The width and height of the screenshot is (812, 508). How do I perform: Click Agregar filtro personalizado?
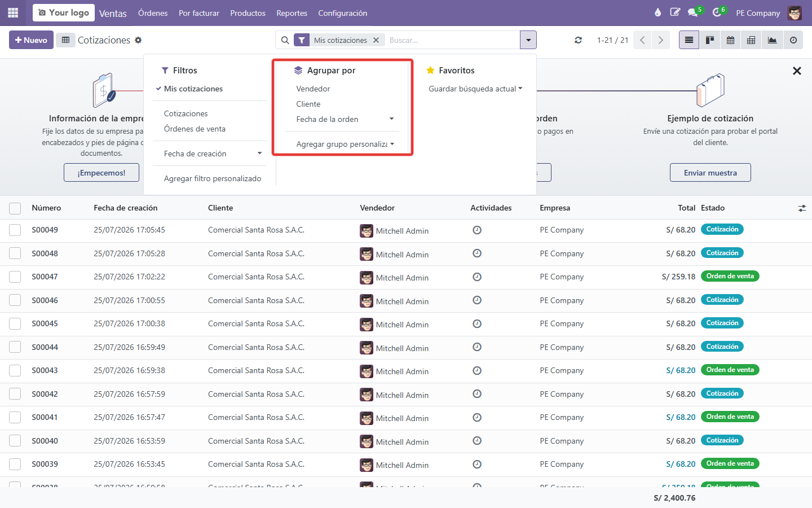pyautogui.click(x=212, y=178)
